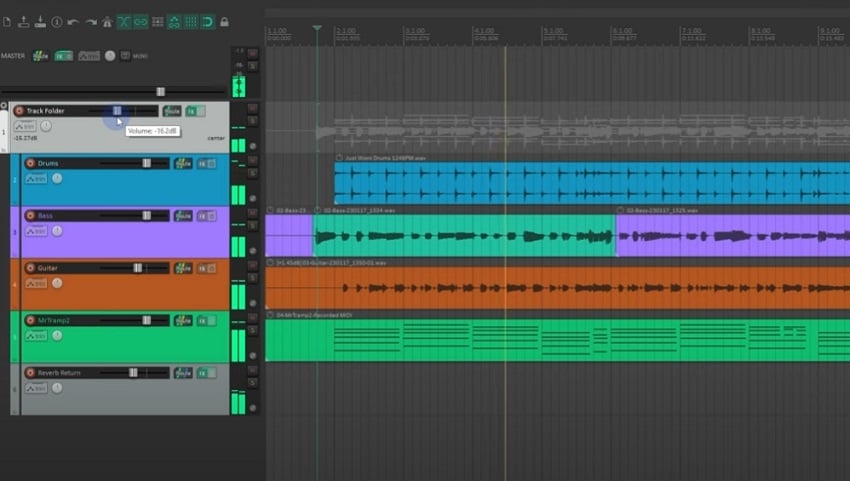Click the Redo arrow icon
The width and height of the screenshot is (850, 481).
[90, 22]
